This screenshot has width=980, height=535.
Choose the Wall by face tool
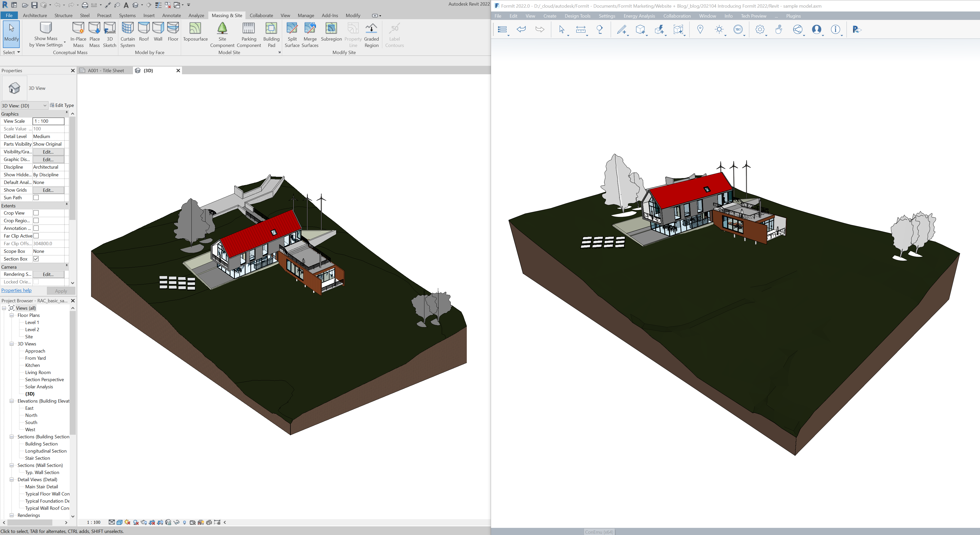(158, 32)
